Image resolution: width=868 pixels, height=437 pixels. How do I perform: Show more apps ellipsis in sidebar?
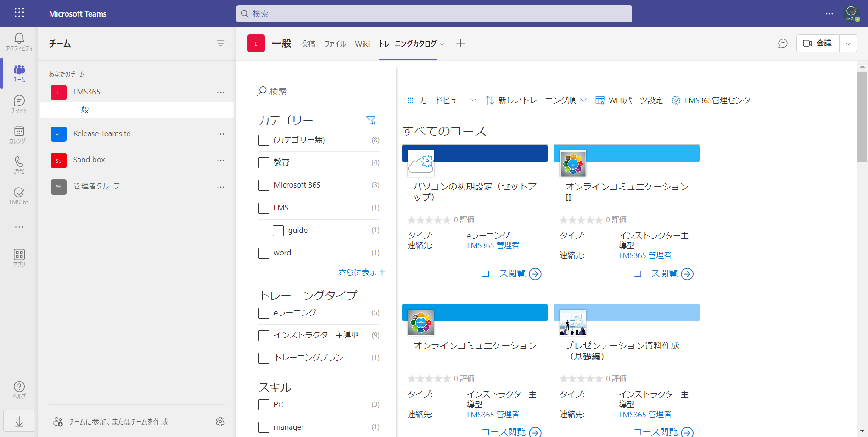(x=19, y=227)
